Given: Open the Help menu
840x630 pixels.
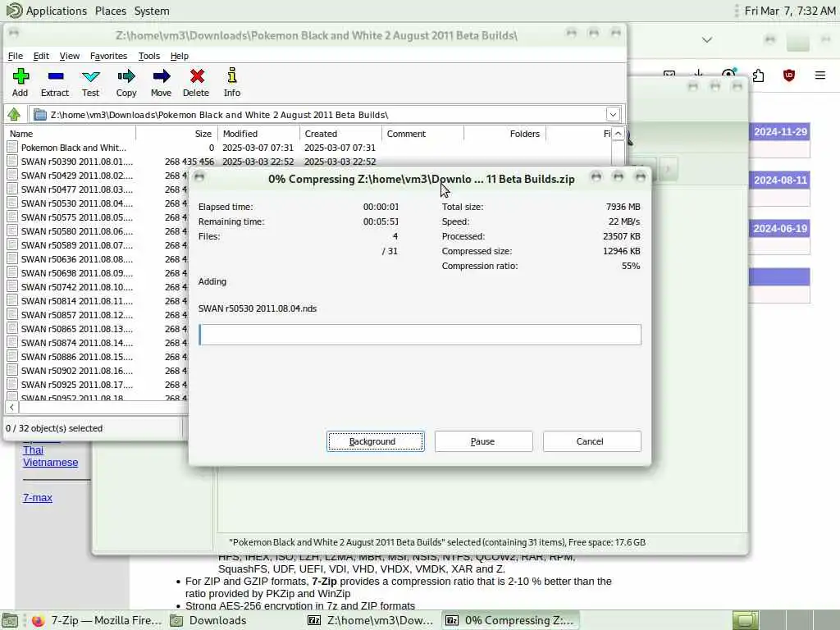Looking at the screenshot, I should [180, 56].
